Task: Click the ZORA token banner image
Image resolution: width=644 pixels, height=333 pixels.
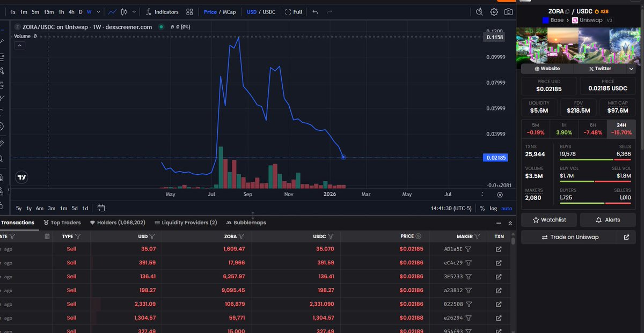Action: pyautogui.click(x=578, y=46)
